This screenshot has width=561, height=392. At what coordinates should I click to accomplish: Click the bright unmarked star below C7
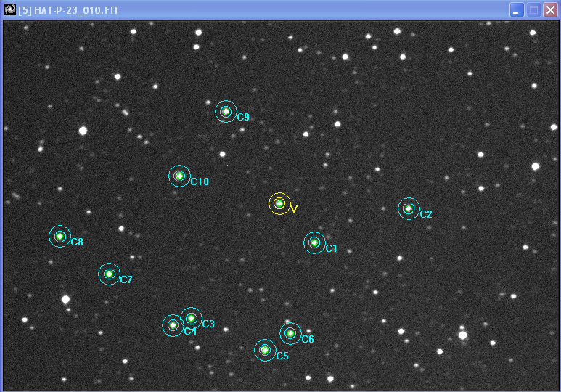[x=65, y=299]
